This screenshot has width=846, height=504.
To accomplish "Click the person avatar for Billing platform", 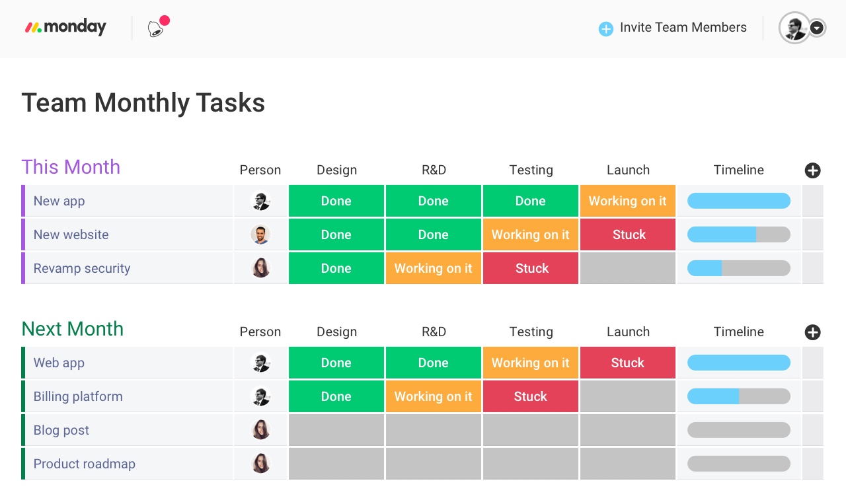I will point(260,396).
